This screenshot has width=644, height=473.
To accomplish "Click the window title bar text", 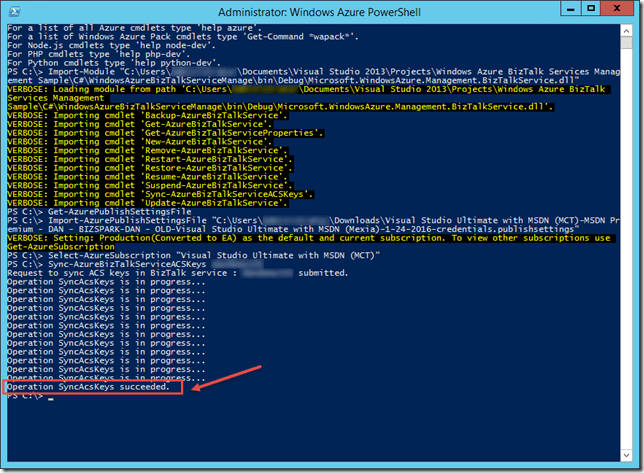I will click(x=321, y=12).
